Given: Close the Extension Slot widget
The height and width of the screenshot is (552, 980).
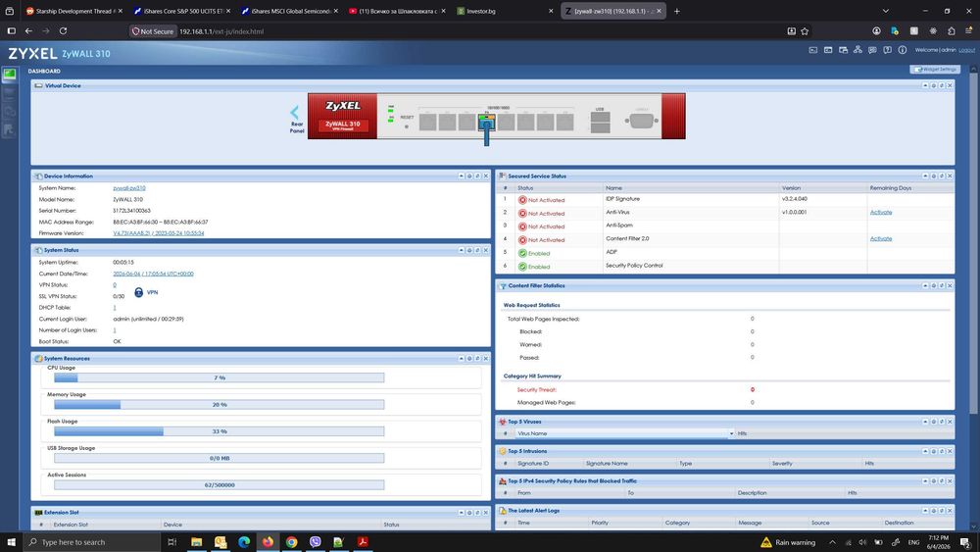Looking at the screenshot, I should pyautogui.click(x=486, y=512).
